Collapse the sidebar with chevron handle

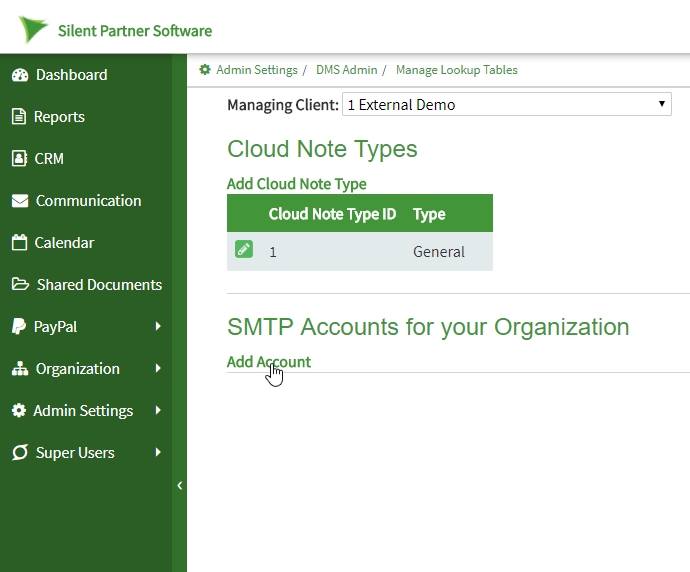[x=180, y=485]
